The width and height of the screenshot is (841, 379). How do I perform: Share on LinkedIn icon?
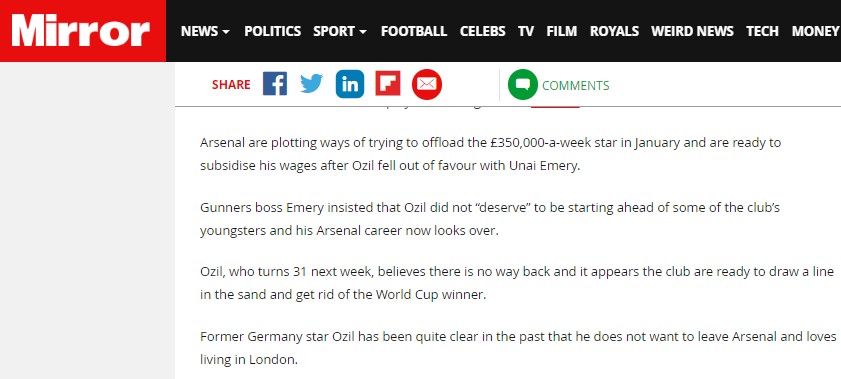pos(350,84)
